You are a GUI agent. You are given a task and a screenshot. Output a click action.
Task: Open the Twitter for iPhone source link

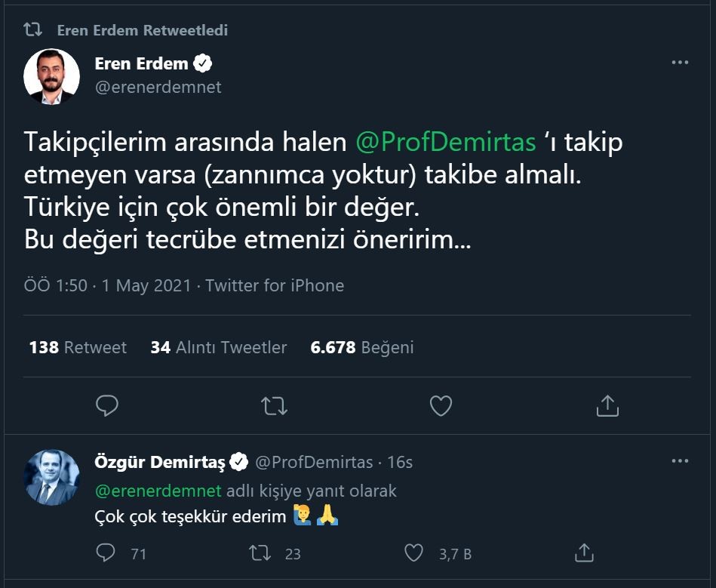click(x=275, y=285)
